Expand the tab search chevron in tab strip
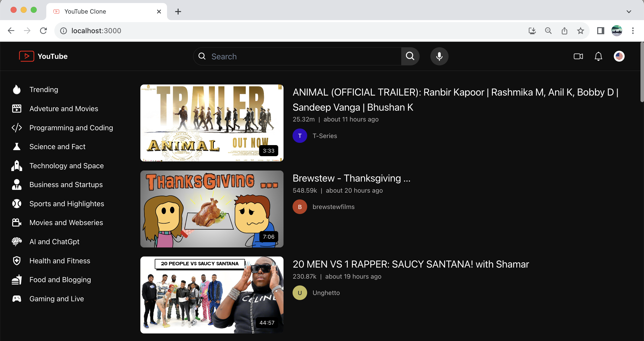Viewport: 644px width, 341px height. coord(629,12)
